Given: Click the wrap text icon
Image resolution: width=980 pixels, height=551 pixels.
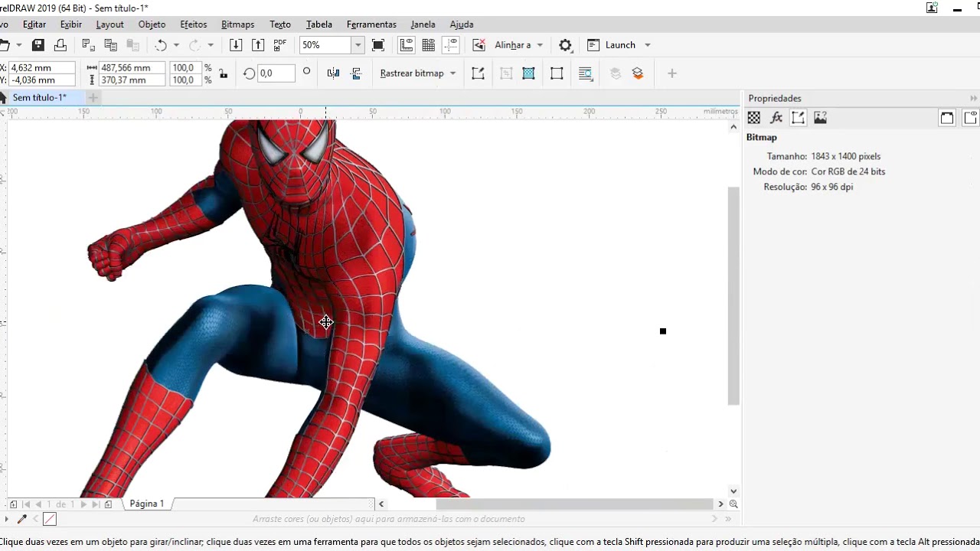Looking at the screenshot, I should (586, 73).
